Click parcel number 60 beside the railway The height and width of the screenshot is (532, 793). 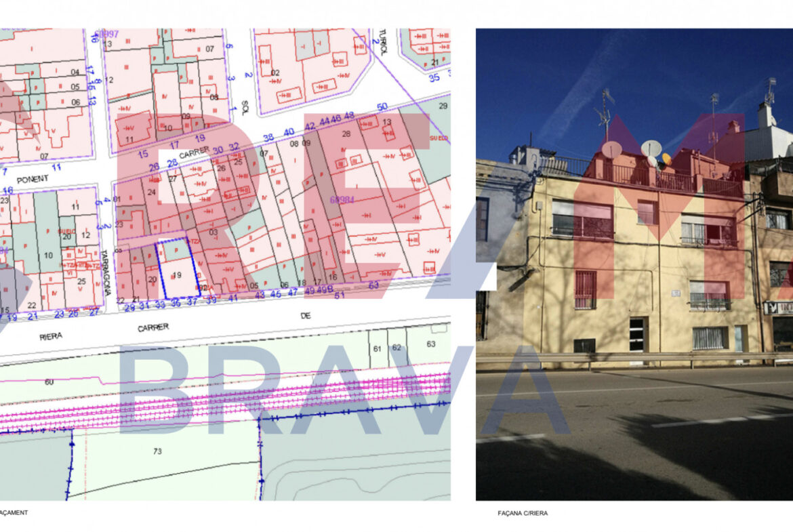pos(49,382)
